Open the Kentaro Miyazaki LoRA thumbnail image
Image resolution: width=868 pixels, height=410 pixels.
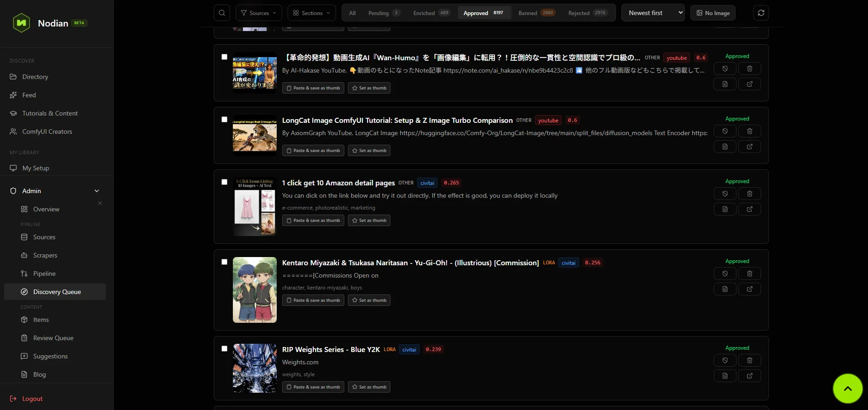point(255,290)
